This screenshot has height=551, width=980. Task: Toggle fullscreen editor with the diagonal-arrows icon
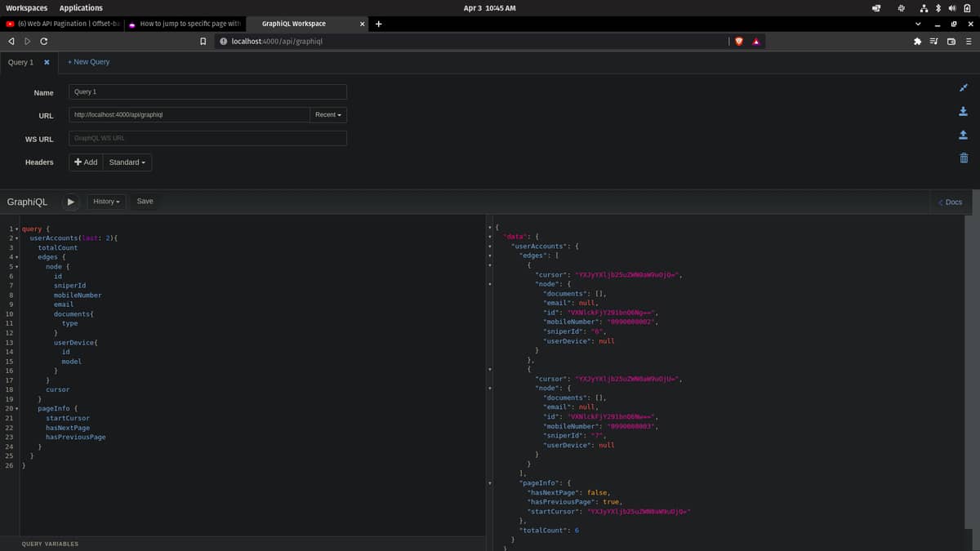click(963, 87)
